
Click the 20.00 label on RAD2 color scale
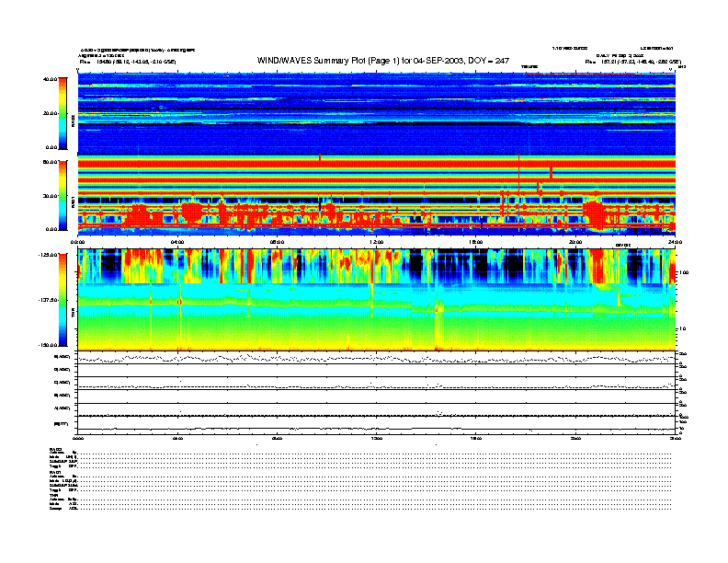50,113
